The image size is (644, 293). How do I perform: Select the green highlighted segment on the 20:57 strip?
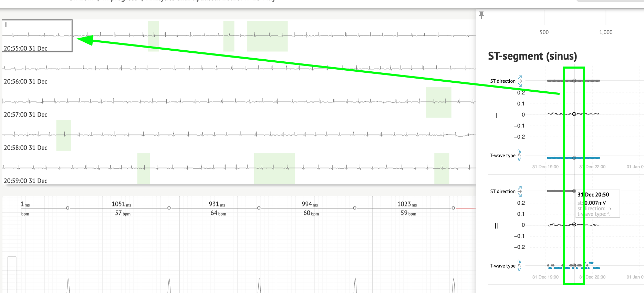pos(438,102)
